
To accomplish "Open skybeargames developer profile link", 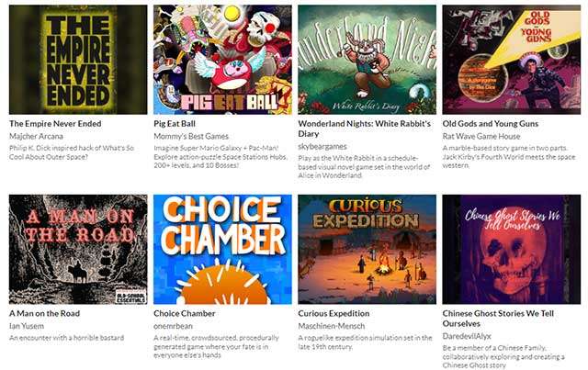I will tap(322, 147).
